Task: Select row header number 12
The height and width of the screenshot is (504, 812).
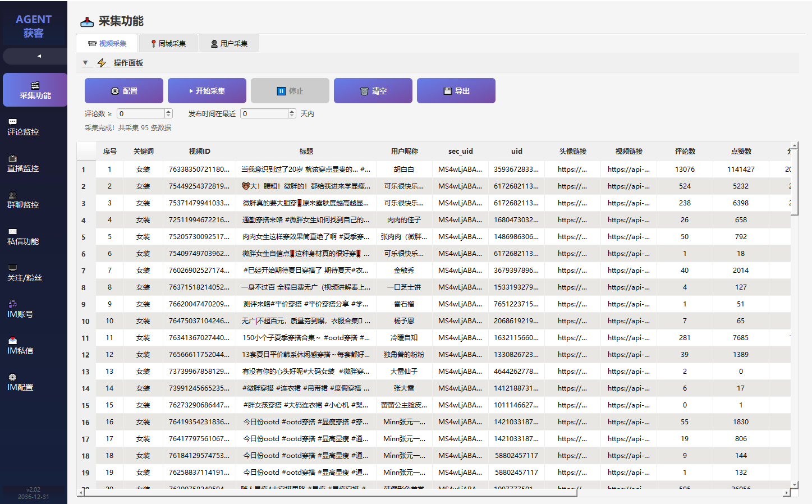Action: point(86,355)
